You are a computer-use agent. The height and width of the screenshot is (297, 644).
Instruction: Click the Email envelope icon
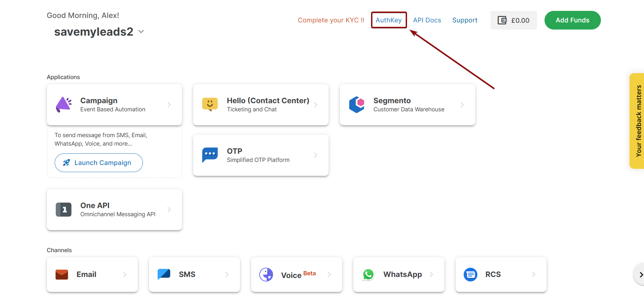pos(62,274)
